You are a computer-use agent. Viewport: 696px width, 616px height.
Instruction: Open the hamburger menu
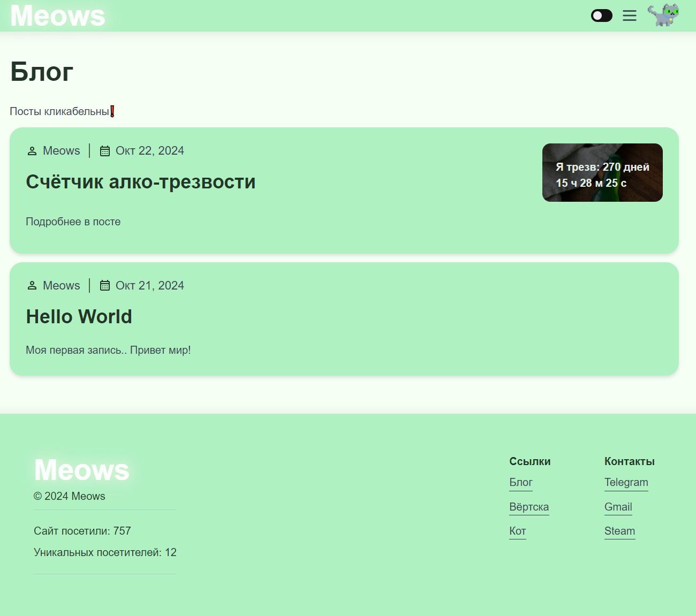point(630,16)
